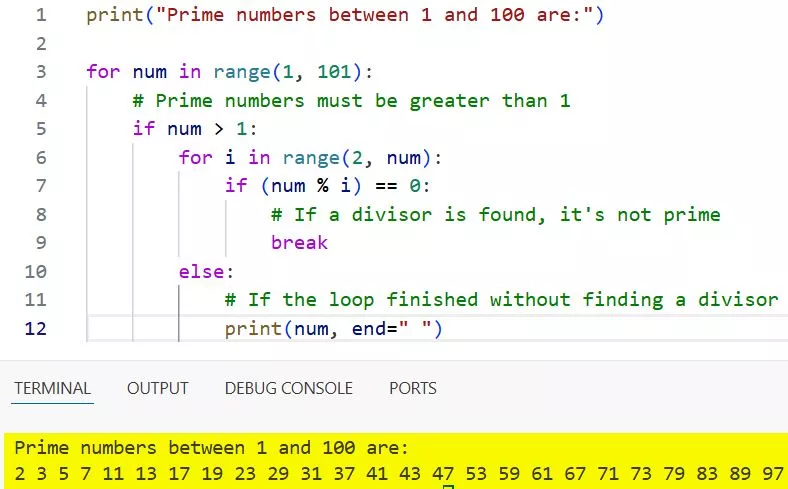Viewport: 788px width, 489px height.
Task: Click the else keyword on line 10
Action: click(203, 271)
